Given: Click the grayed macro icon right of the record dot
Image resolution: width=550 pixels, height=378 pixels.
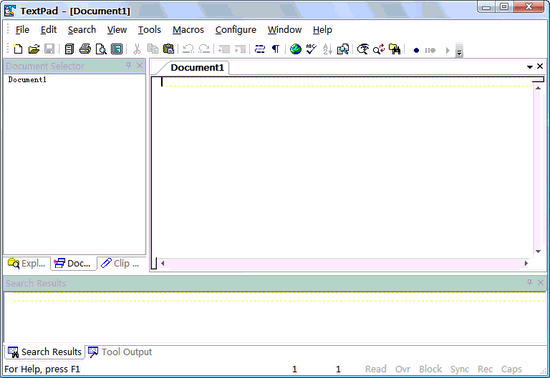Looking at the screenshot, I should pyautogui.click(x=430, y=50).
